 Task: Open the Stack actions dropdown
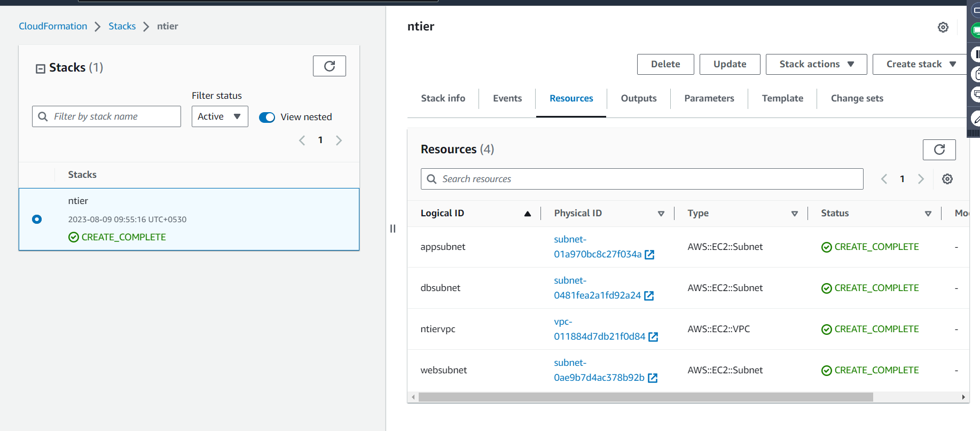817,64
